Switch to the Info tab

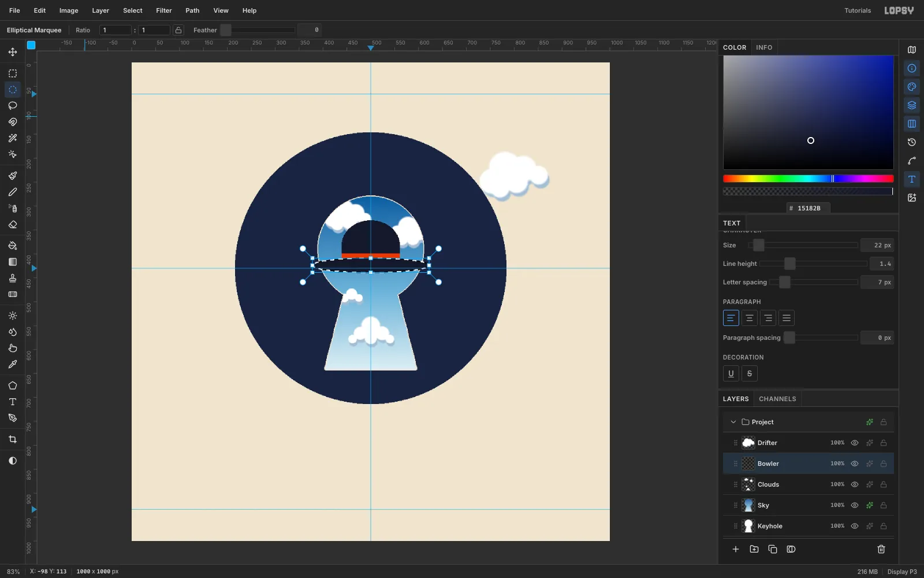pyautogui.click(x=764, y=47)
